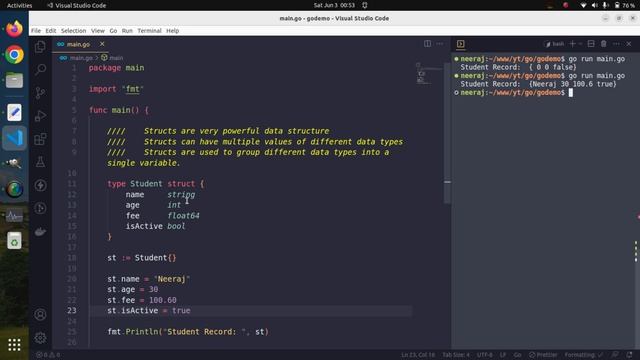Open the text editor from the dock
Screen dimensions: 640x360
14,112
